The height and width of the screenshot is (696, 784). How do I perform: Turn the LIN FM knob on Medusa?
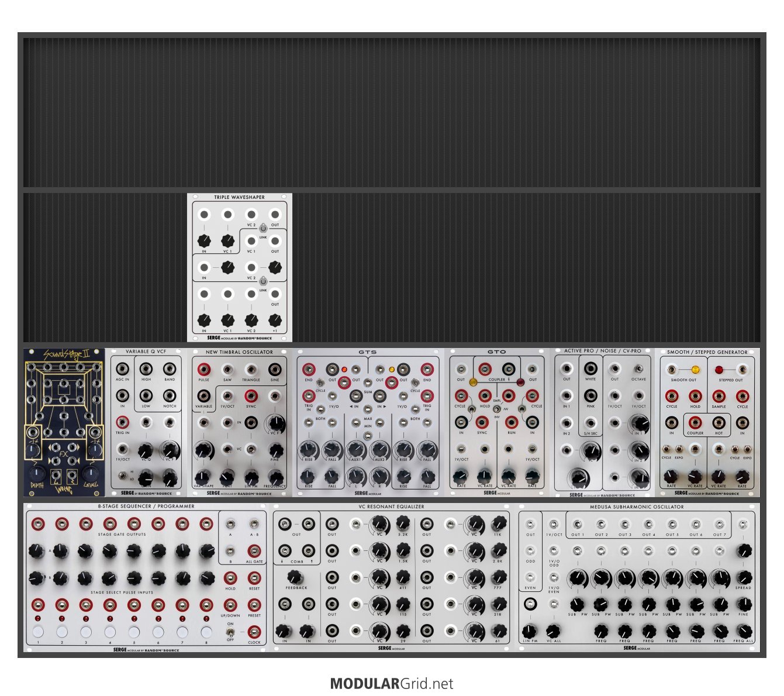click(530, 631)
